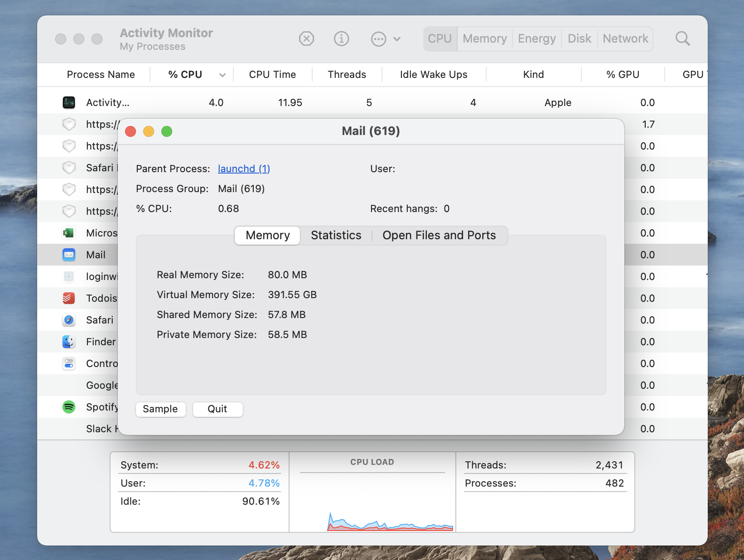Open the process info inspector icon
The width and height of the screenshot is (744, 560).
point(342,39)
